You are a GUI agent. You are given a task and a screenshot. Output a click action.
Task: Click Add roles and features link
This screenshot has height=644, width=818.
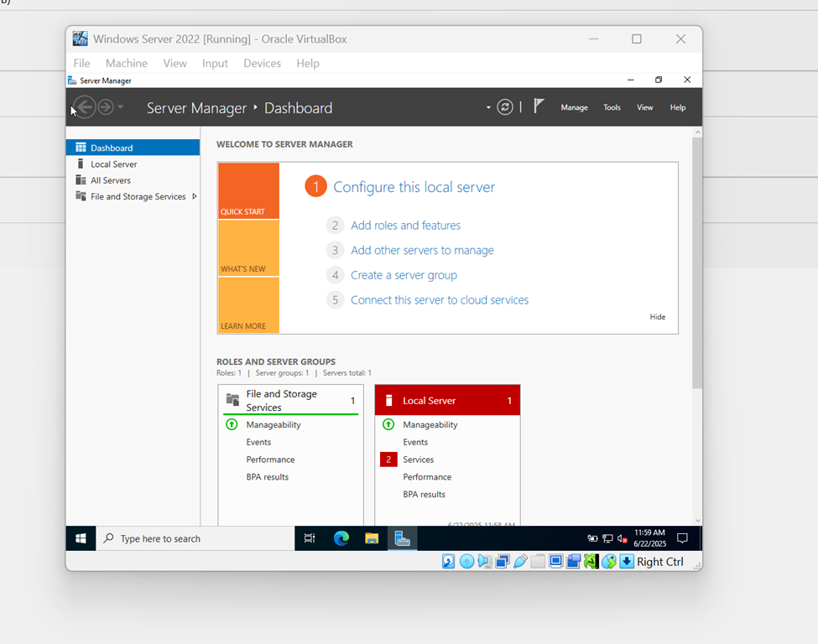[x=405, y=226]
